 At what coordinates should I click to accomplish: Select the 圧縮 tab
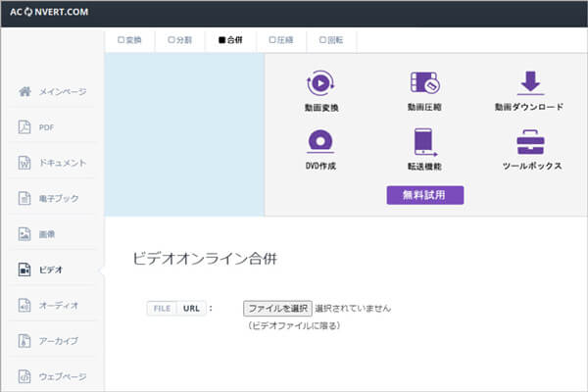[x=280, y=40]
